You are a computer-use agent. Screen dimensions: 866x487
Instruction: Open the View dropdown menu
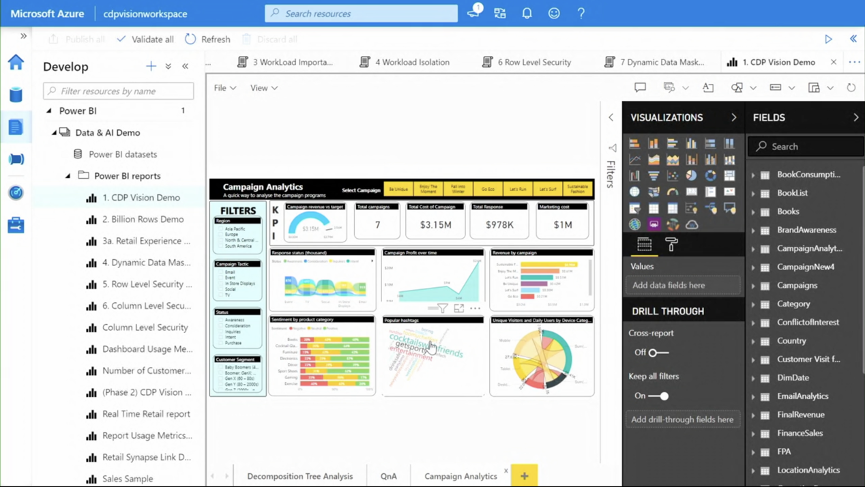(263, 88)
